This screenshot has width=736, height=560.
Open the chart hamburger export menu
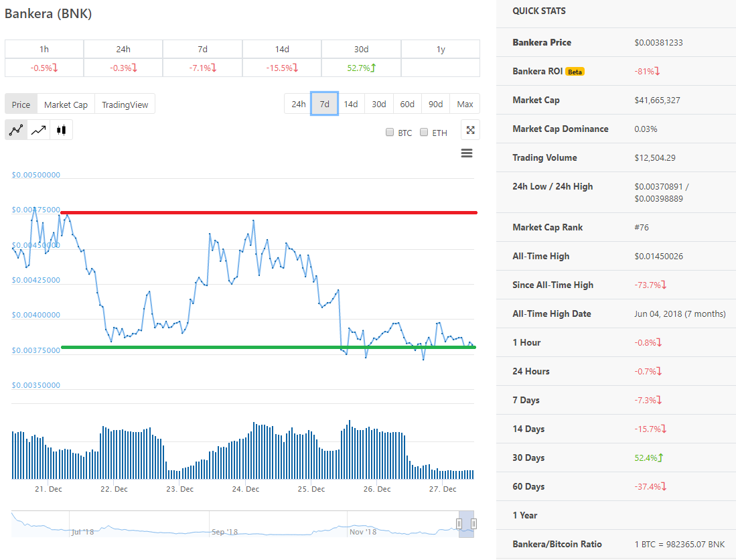[x=467, y=153]
